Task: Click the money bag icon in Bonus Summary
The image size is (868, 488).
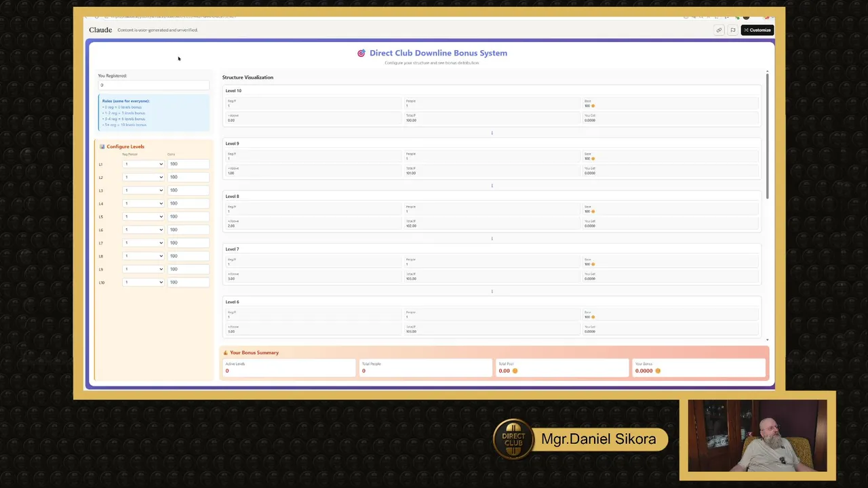Action: 226,352
